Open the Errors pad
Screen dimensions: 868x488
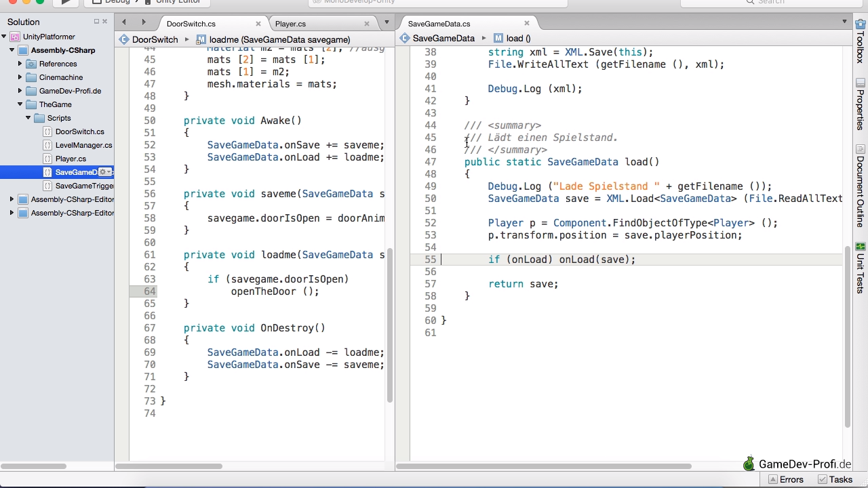pyautogui.click(x=785, y=479)
